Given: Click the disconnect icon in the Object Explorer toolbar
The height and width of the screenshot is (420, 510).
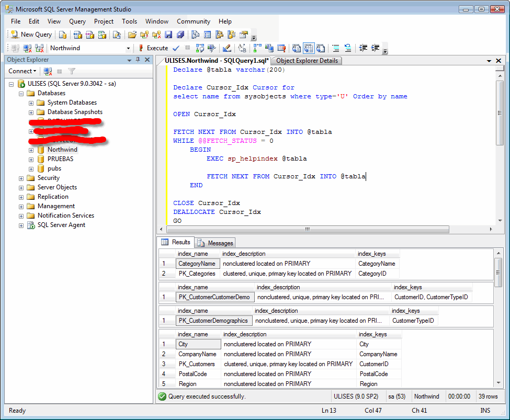Looking at the screenshot, I should (x=48, y=71).
